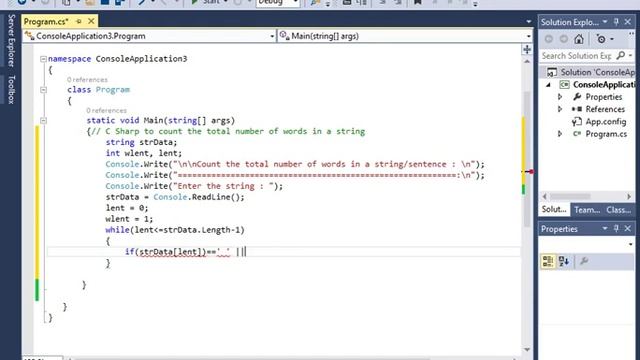
Task: Open the ConsoleApplication3.Program class dropdown
Action: point(272,36)
